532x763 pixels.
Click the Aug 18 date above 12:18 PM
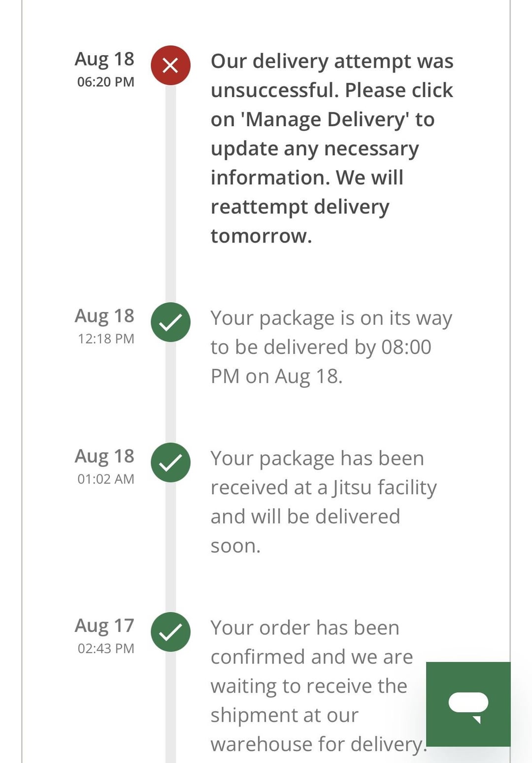104,316
